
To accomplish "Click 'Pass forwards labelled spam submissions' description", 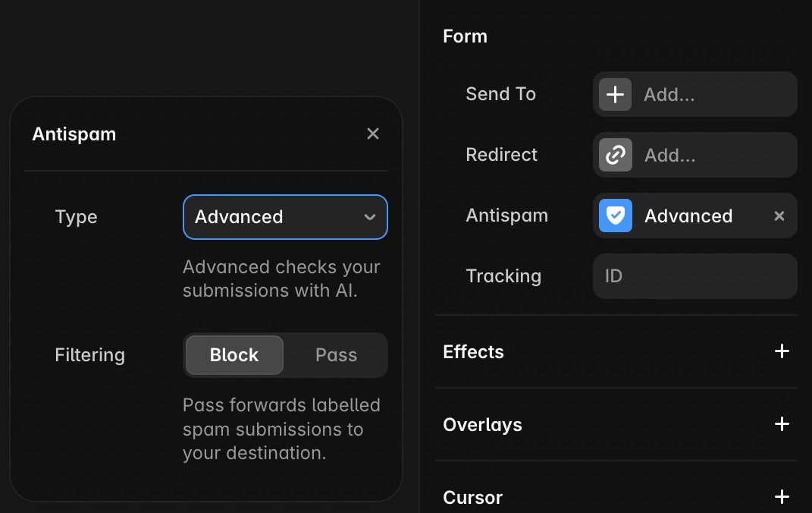I will tap(281, 429).
